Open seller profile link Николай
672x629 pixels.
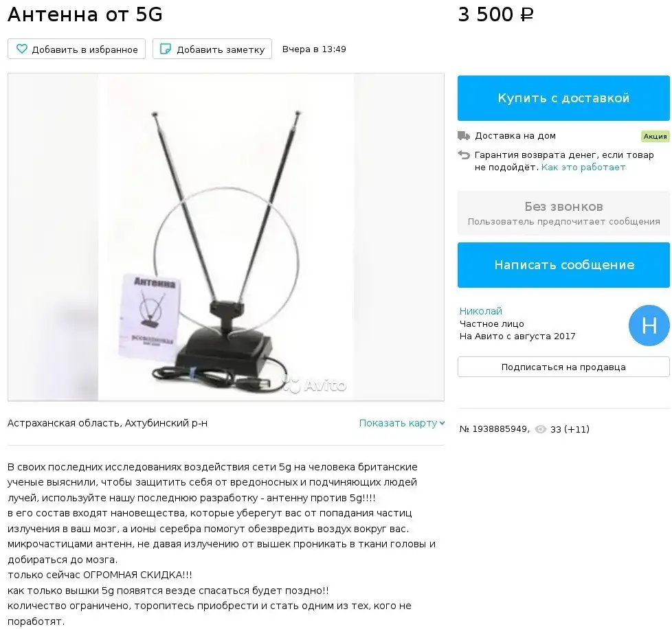click(x=480, y=311)
